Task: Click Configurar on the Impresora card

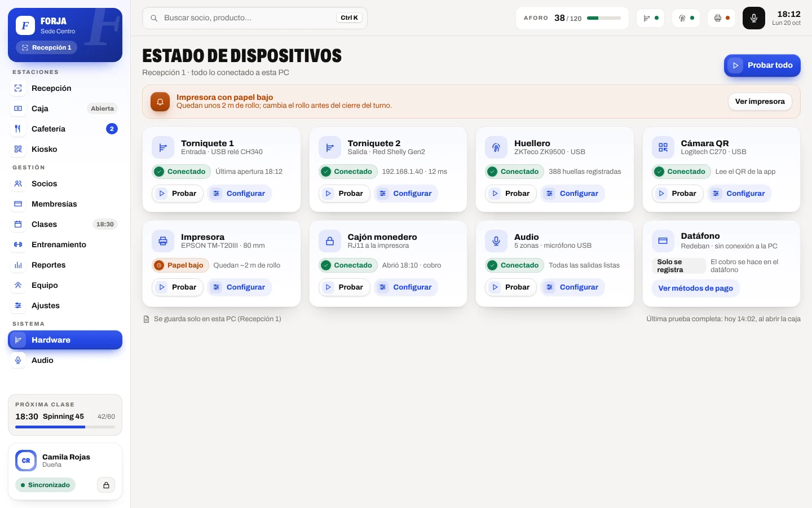Action: 240,287
